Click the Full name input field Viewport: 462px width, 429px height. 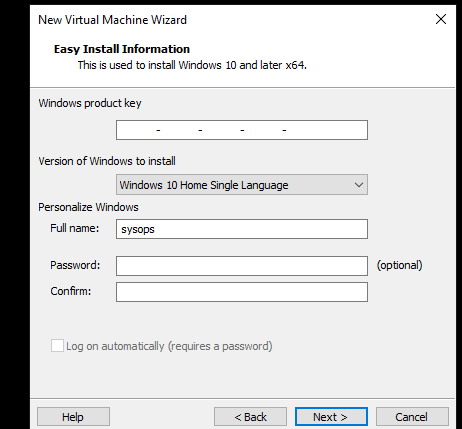[x=242, y=229]
